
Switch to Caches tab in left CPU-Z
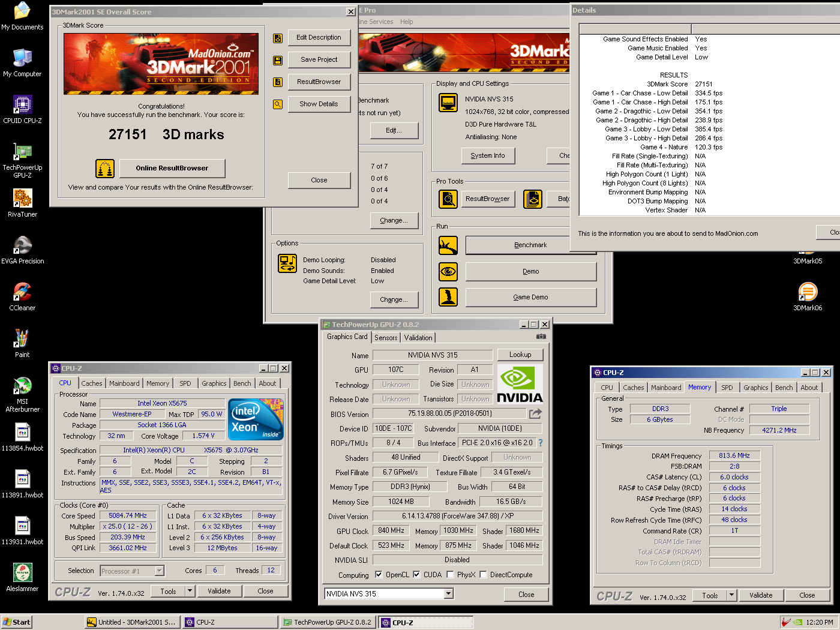[92, 383]
